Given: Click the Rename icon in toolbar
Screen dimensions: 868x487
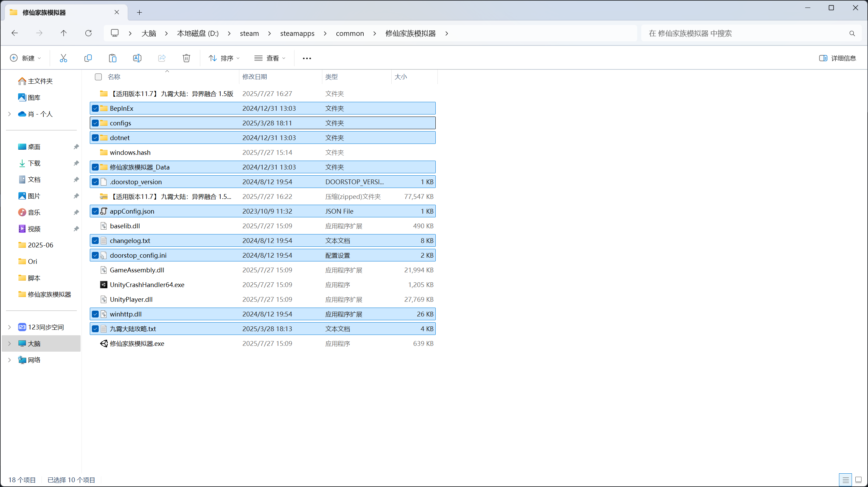Looking at the screenshot, I should (x=137, y=58).
